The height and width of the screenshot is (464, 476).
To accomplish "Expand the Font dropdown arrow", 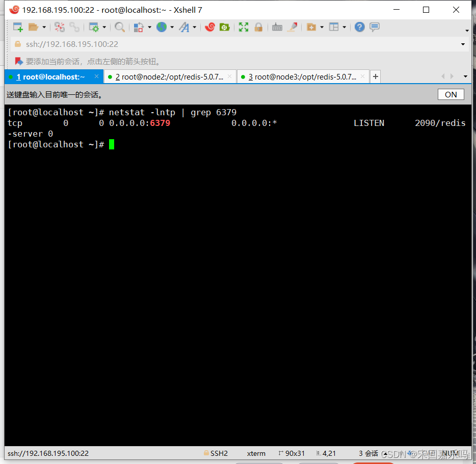I will pyautogui.click(x=194, y=28).
